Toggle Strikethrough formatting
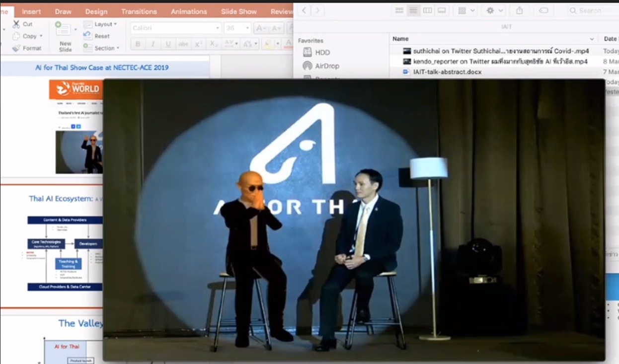619x364 pixels. [183, 44]
